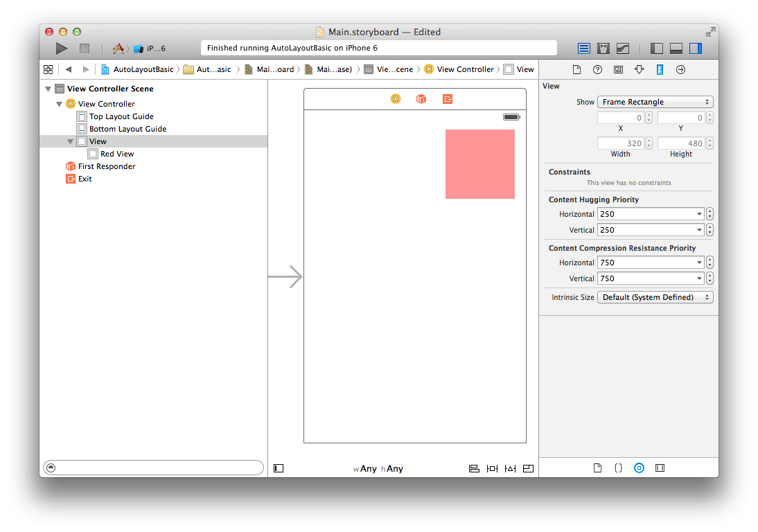Click First Responder cube in scene dock
This screenshot has width=758, height=532.
point(421,99)
